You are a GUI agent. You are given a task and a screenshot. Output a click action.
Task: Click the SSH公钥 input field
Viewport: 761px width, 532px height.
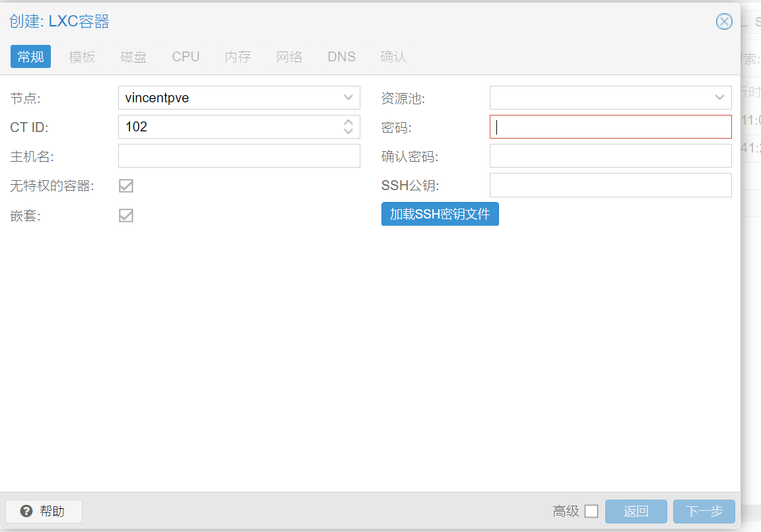point(611,185)
